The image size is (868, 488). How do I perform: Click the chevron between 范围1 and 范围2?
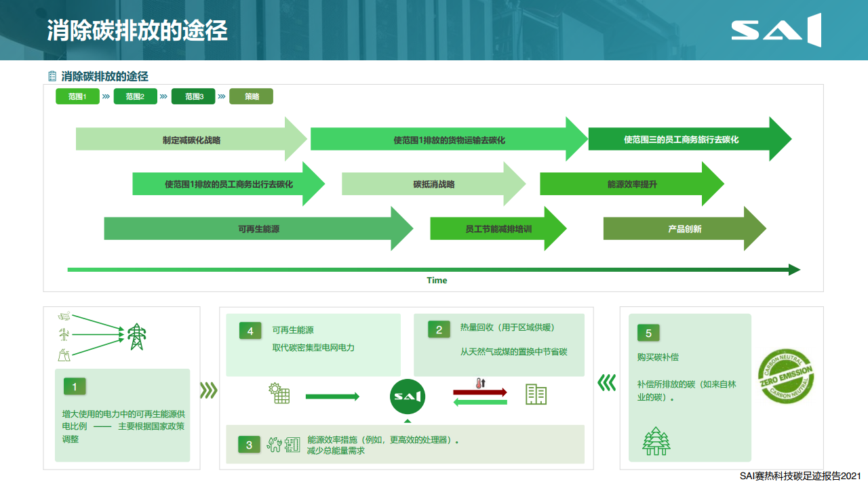tap(106, 96)
